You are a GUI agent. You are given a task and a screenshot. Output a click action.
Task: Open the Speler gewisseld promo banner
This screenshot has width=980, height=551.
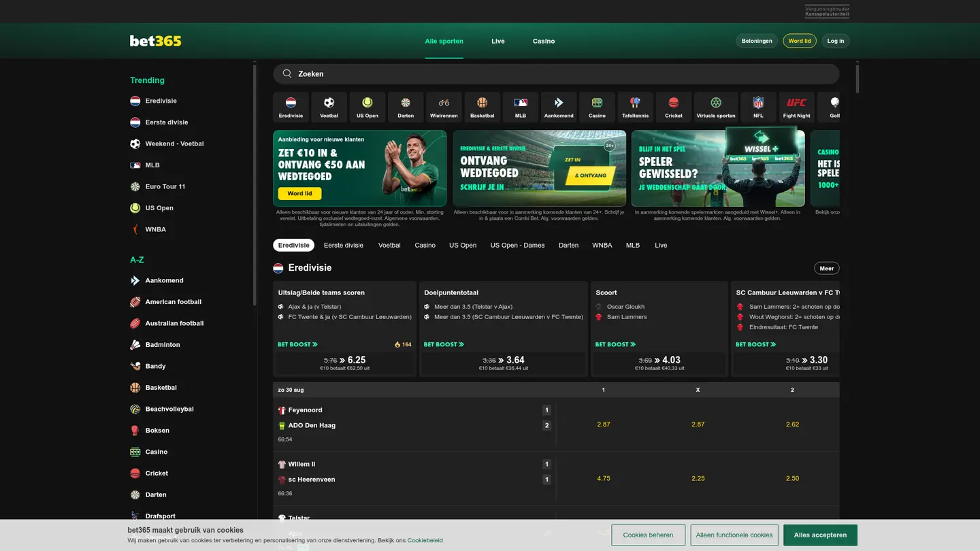click(x=718, y=168)
